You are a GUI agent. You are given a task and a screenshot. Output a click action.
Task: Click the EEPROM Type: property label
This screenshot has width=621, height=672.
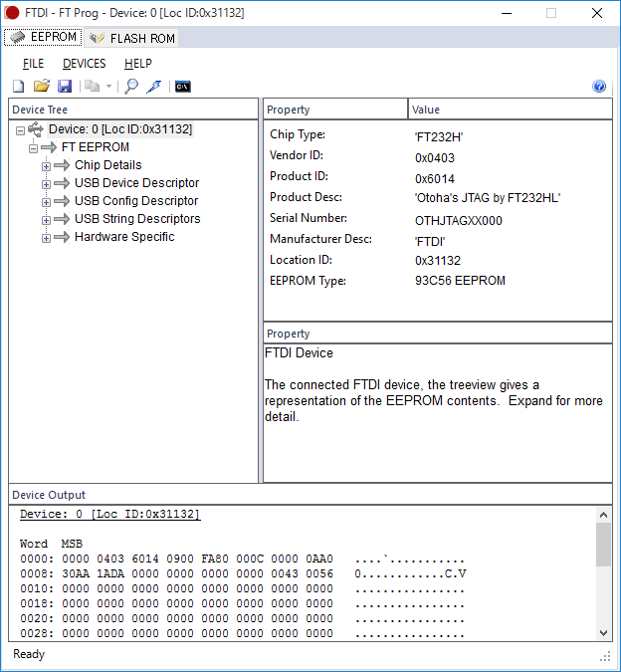[308, 281]
